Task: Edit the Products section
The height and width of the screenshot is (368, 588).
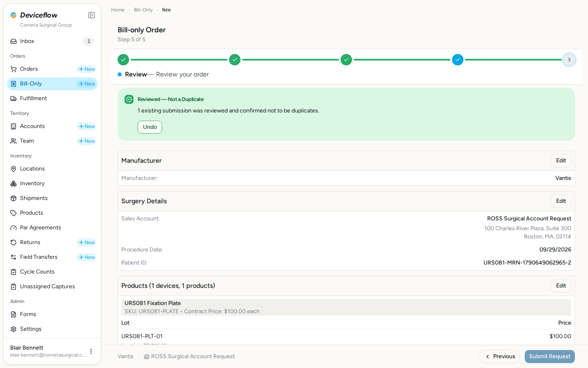Action: pyautogui.click(x=561, y=286)
